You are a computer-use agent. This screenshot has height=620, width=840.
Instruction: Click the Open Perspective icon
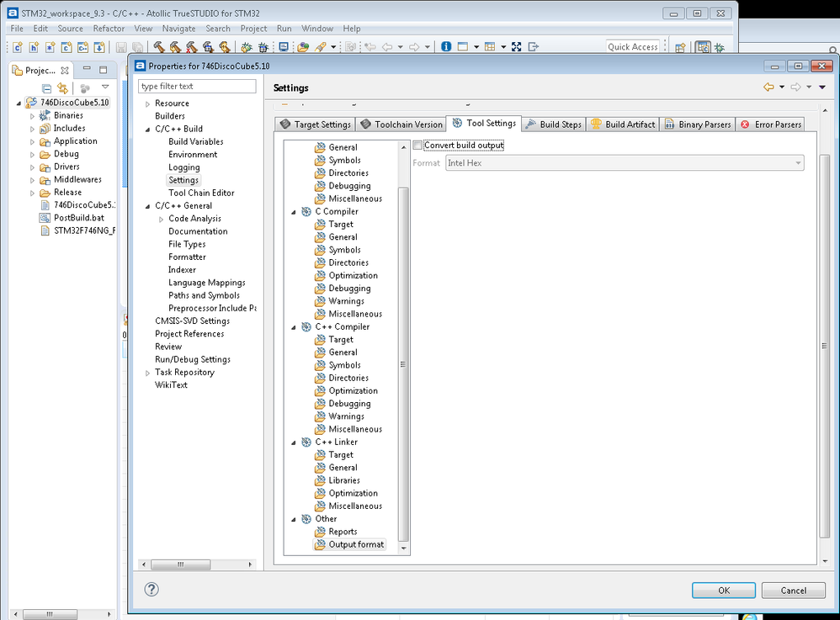click(680, 47)
